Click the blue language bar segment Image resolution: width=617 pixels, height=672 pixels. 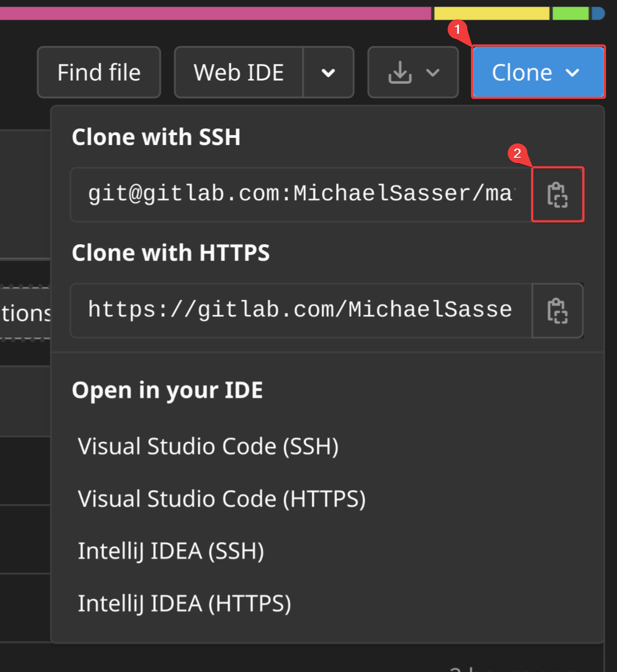(598, 13)
